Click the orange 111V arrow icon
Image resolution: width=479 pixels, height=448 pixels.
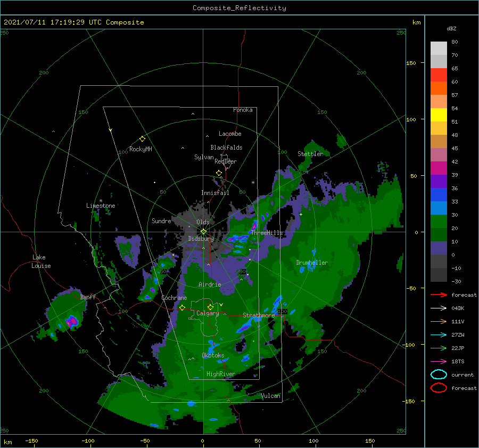tap(439, 321)
